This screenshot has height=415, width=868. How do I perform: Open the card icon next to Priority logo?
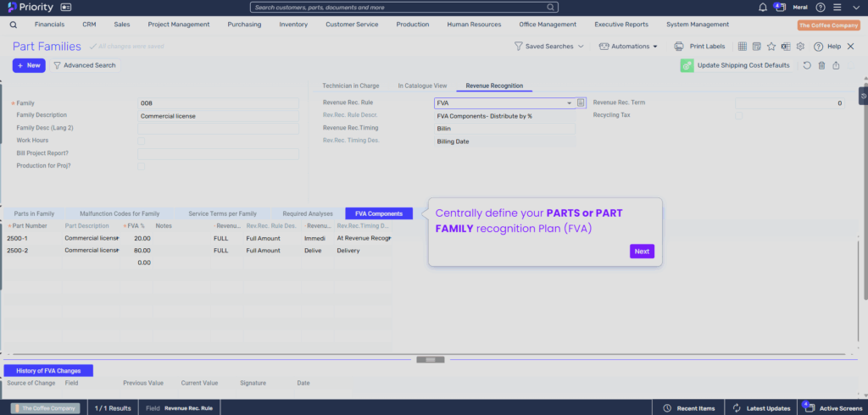tap(66, 8)
